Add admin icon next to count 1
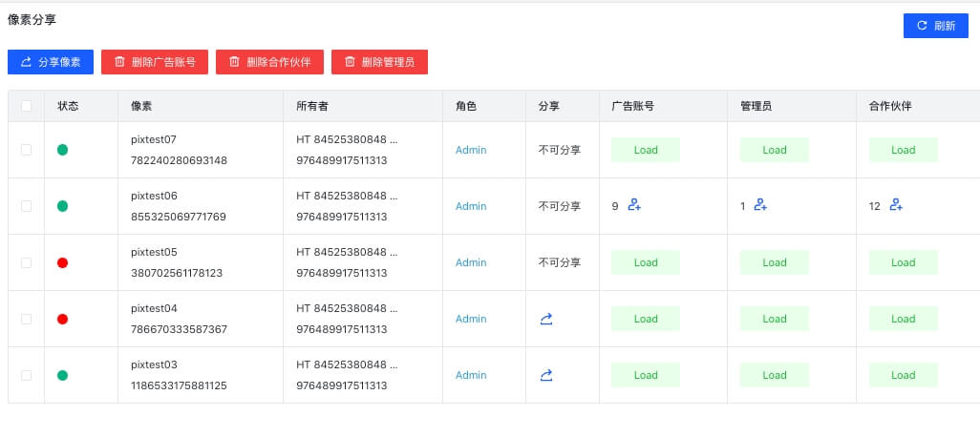The height and width of the screenshot is (437, 980). coord(760,205)
